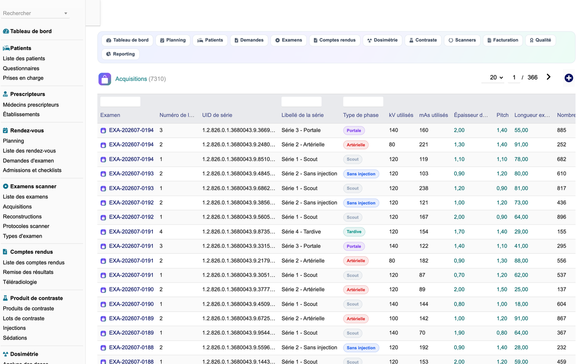Open the Examens top tab
The height and width of the screenshot is (364, 588).
pos(289,40)
